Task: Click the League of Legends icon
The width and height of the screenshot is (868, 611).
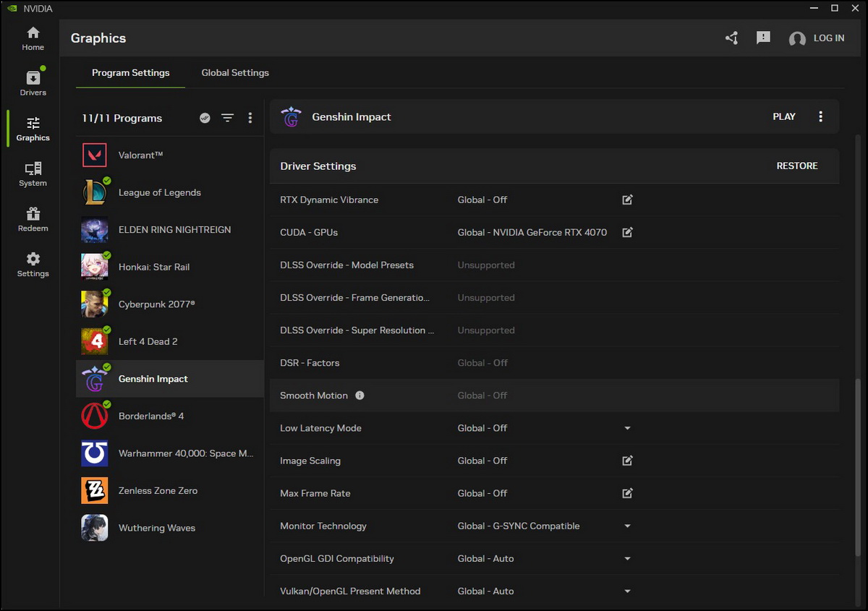Action: [x=95, y=192]
